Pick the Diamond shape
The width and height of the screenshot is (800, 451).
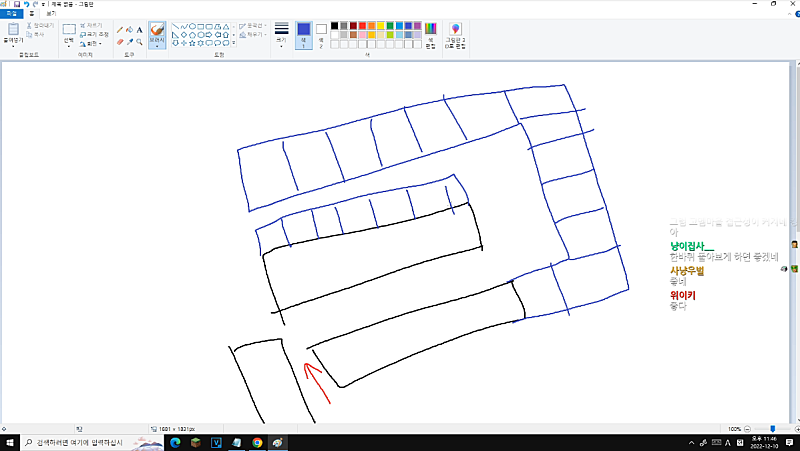[184, 35]
